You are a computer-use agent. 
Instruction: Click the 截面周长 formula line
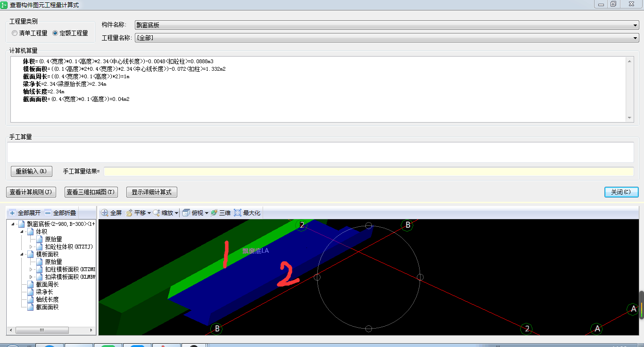click(x=76, y=76)
